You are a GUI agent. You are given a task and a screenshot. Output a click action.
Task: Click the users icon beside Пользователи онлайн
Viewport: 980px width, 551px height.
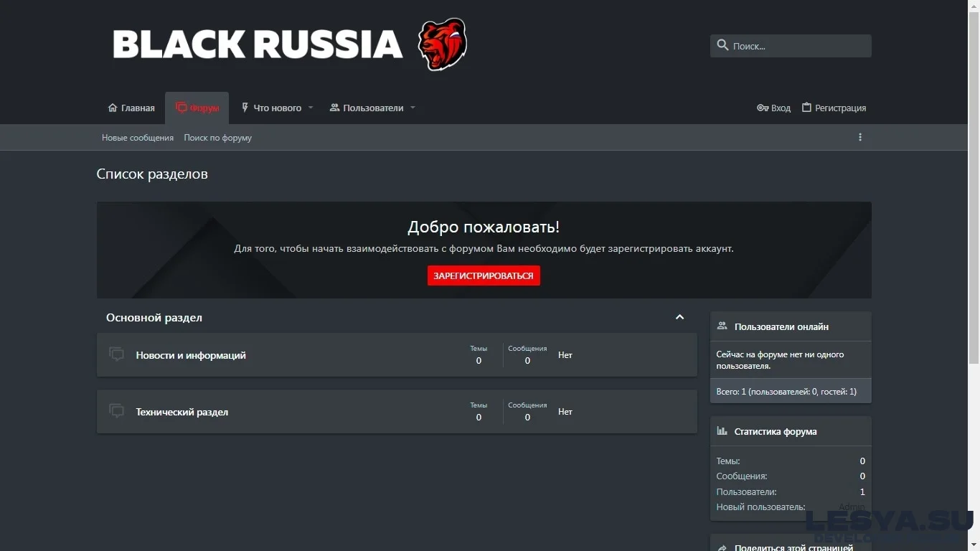[x=722, y=326]
